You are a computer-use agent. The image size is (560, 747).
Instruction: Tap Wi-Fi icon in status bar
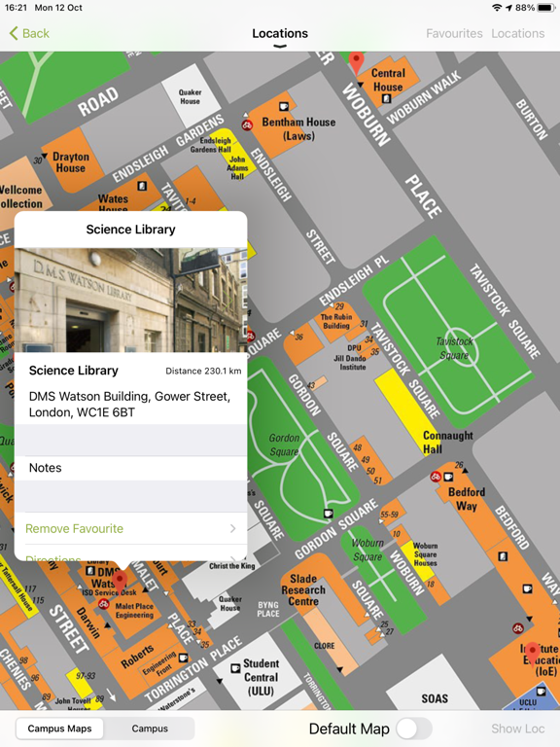pyautogui.click(x=497, y=8)
